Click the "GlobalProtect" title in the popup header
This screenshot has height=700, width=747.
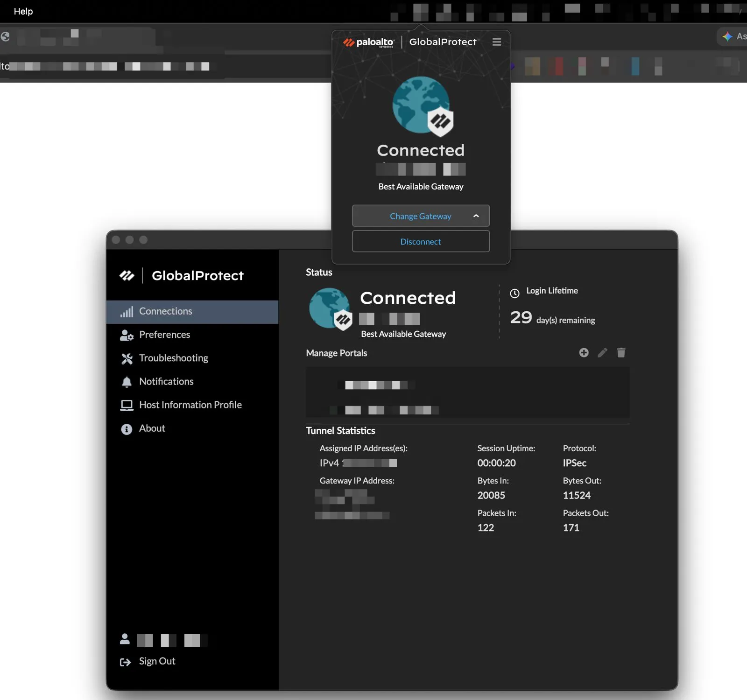(443, 42)
